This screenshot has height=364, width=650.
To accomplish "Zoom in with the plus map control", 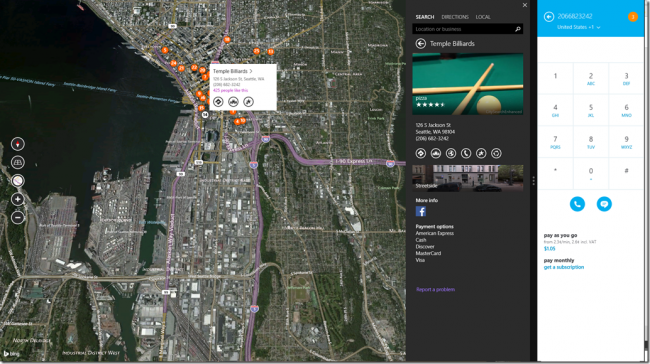I will point(17,199).
